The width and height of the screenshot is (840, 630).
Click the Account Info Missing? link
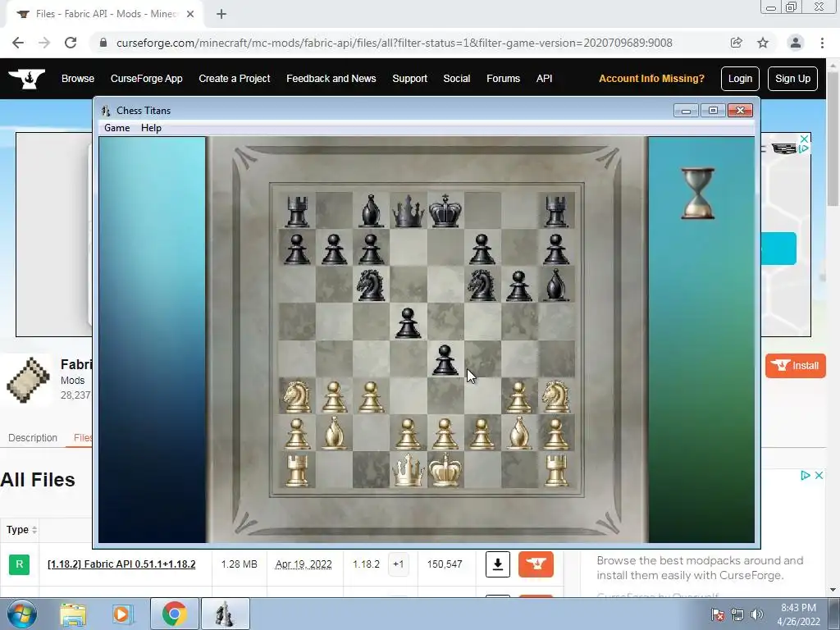(651, 79)
